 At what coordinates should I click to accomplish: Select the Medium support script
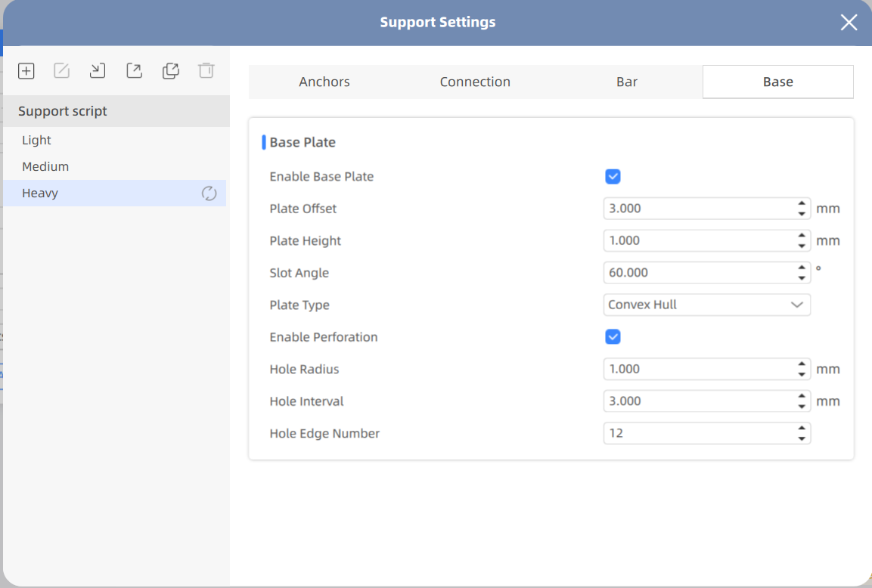pos(45,167)
